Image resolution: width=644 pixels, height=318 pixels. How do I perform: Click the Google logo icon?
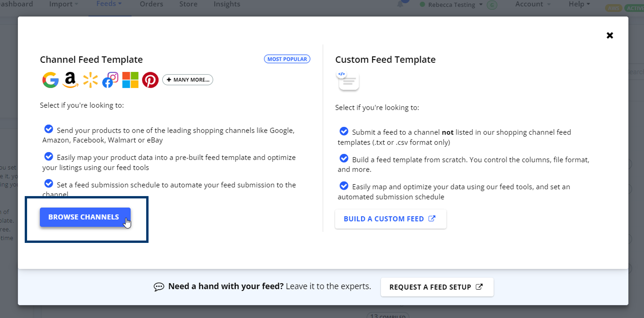50,80
